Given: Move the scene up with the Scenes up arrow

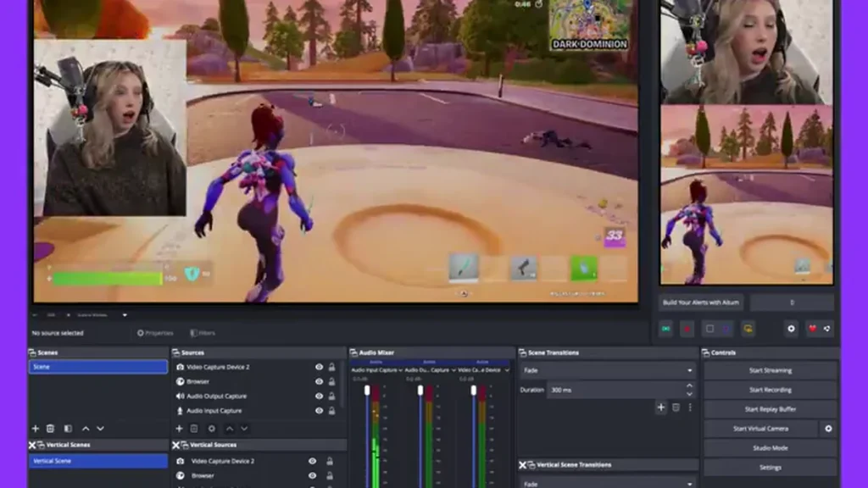Looking at the screenshot, I should [86, 429].
